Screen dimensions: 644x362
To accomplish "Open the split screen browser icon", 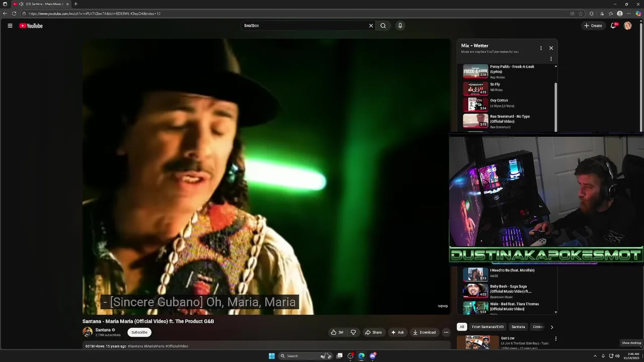I will click(572, 14).
